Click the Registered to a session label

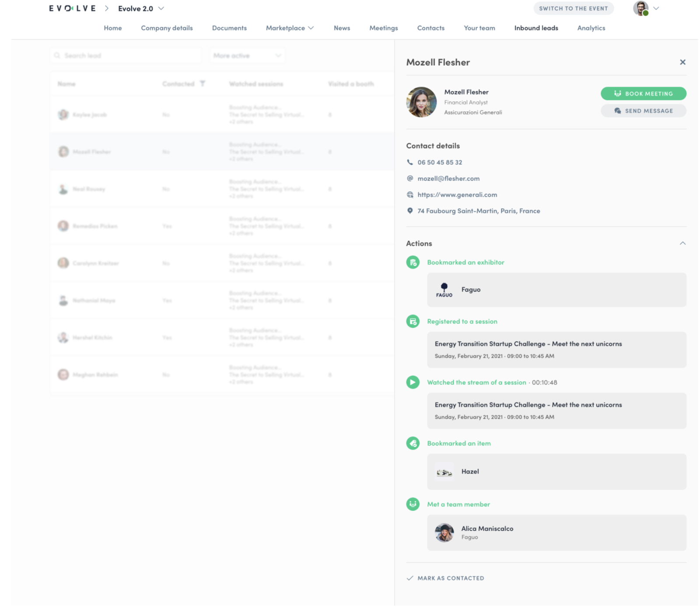pyautogui.click(x=462, y=322)
